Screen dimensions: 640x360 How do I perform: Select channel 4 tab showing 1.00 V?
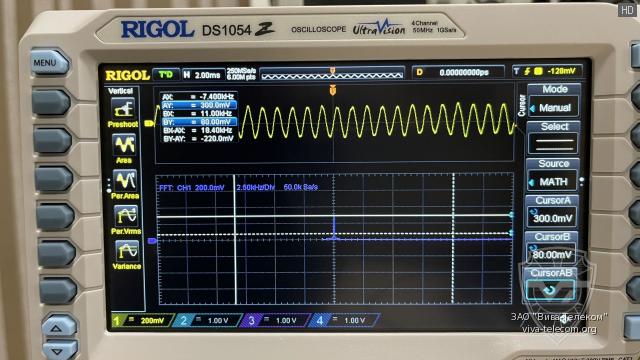(x=344, y=320)
